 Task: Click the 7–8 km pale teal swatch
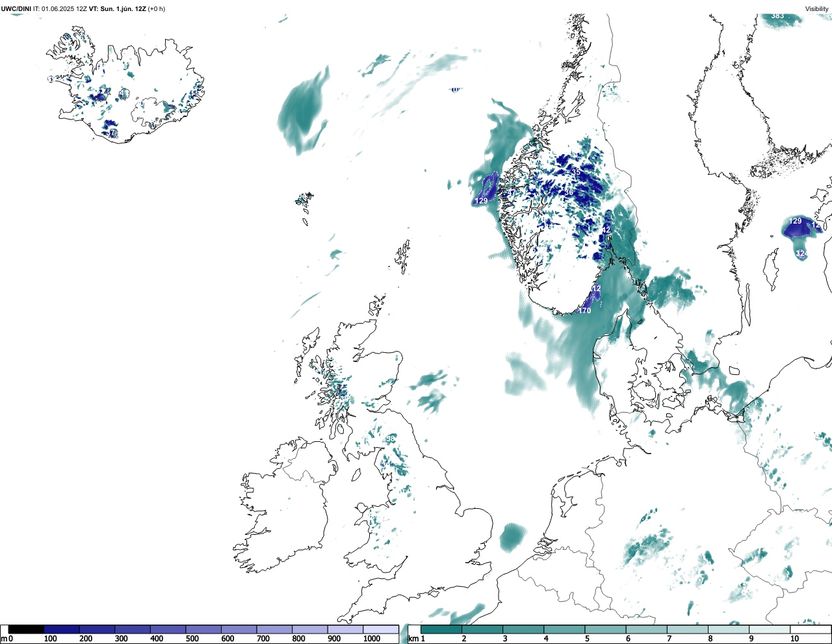click(x=687, y=629)
